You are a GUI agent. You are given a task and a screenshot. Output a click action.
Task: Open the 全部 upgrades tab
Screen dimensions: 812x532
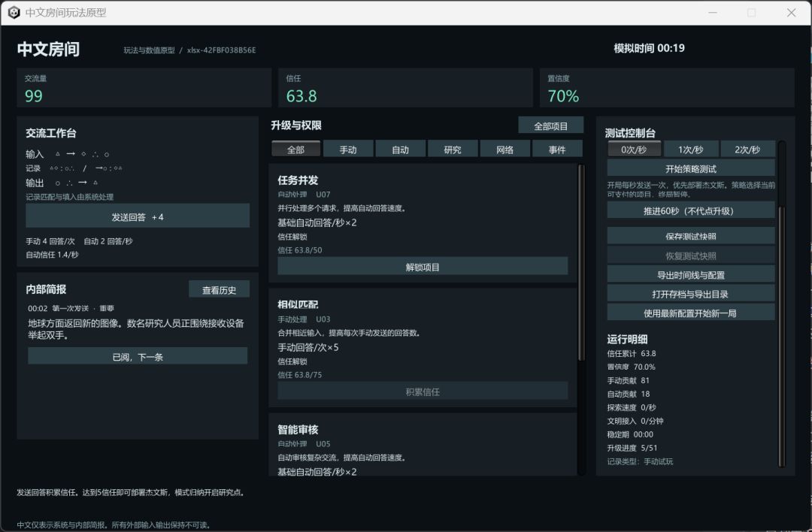coord(295,150)
